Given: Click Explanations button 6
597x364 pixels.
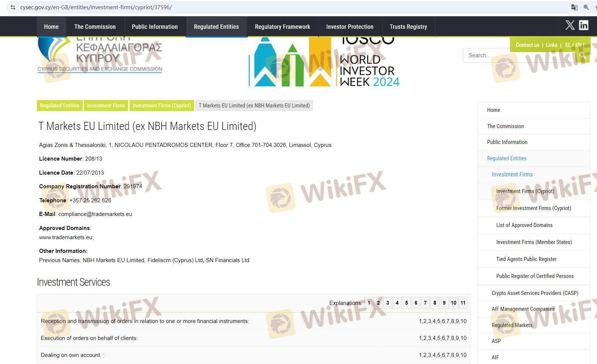Looking at the screenshot, I should (x=416, y=303).
